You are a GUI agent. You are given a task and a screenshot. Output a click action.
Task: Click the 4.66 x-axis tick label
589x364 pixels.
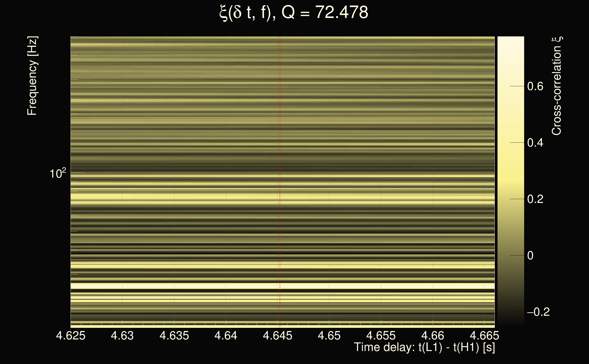coord(432,336)
